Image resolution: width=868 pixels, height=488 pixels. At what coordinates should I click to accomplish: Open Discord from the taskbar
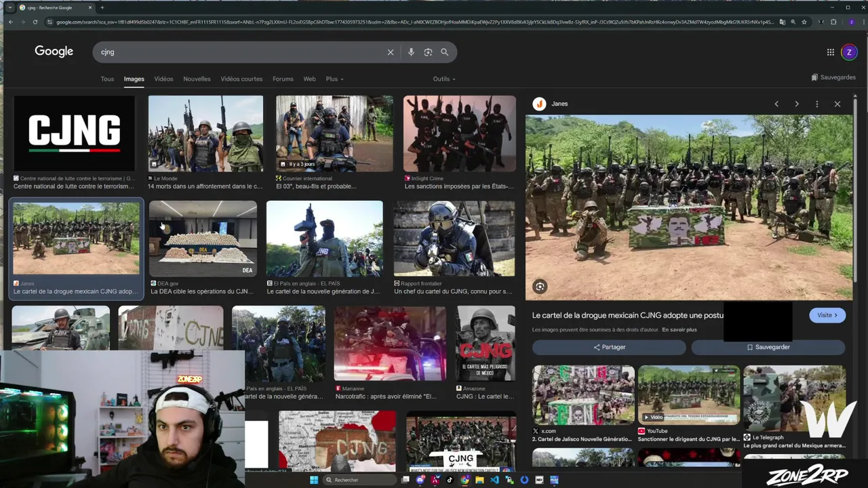click(x=420, y=480)
